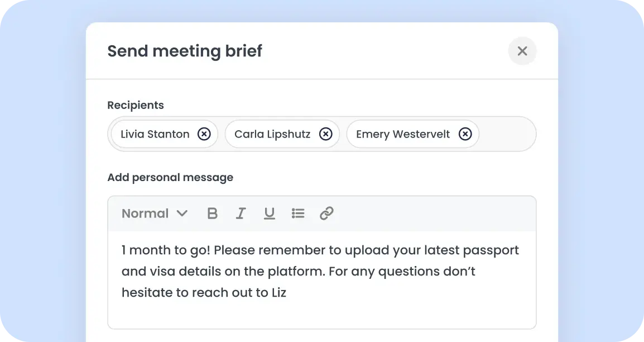This screenshot has width=644, height=342.
Task: Remove Carla Lipshutz from recipients
Action: 325,134
